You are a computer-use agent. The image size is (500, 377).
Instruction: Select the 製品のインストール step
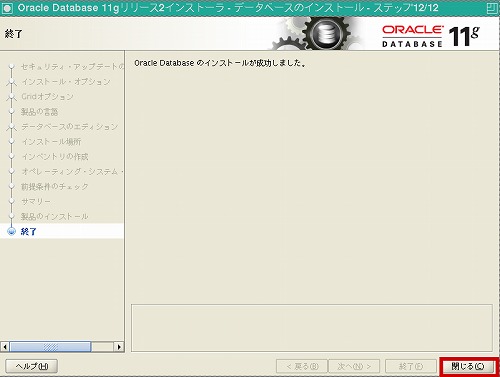tap(54, 216)
